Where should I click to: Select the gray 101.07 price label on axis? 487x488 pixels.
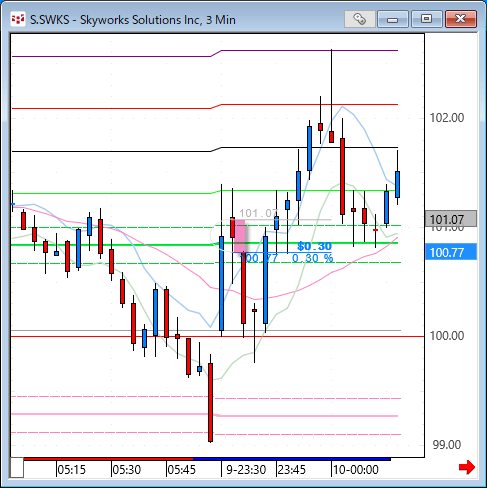451,219
